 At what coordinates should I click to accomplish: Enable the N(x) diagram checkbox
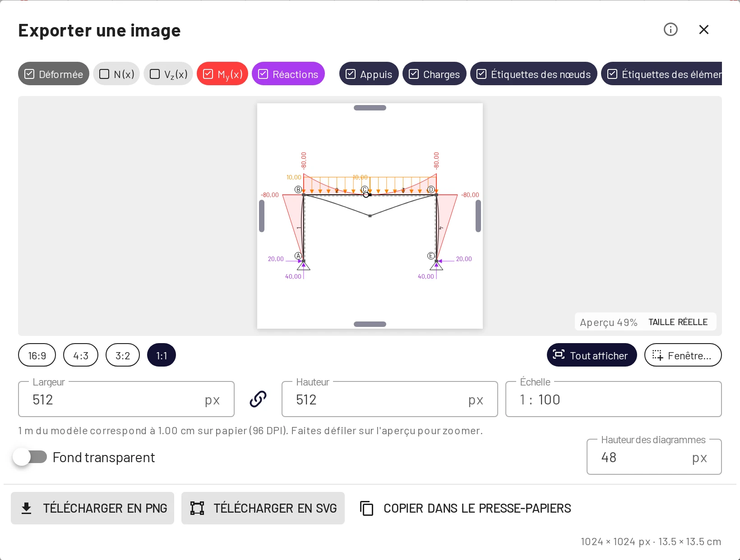[116, 74]
